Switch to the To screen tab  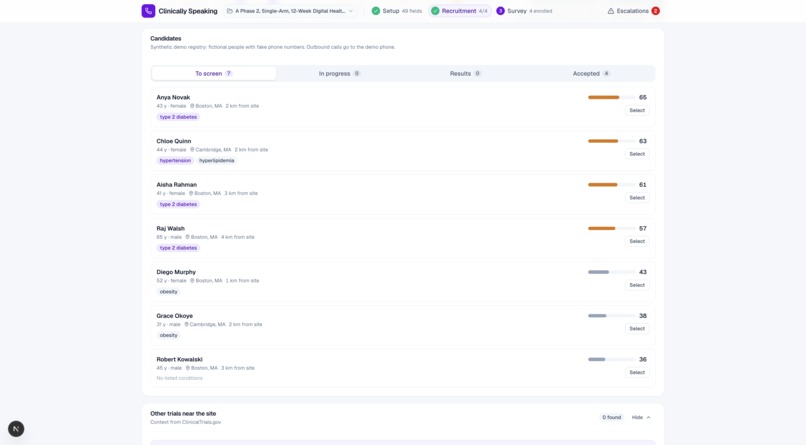tap(213, 73)
